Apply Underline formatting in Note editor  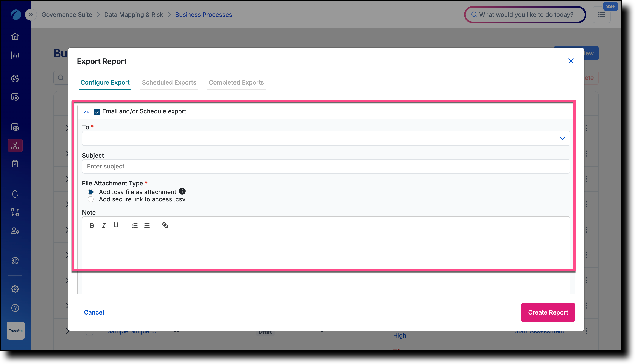116,225
